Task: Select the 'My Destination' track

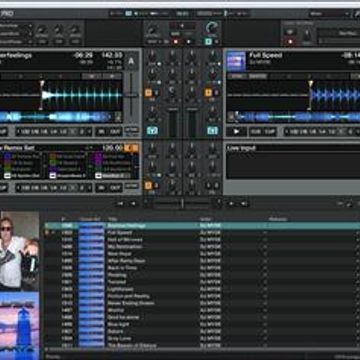Action: [x=202, y=247]
